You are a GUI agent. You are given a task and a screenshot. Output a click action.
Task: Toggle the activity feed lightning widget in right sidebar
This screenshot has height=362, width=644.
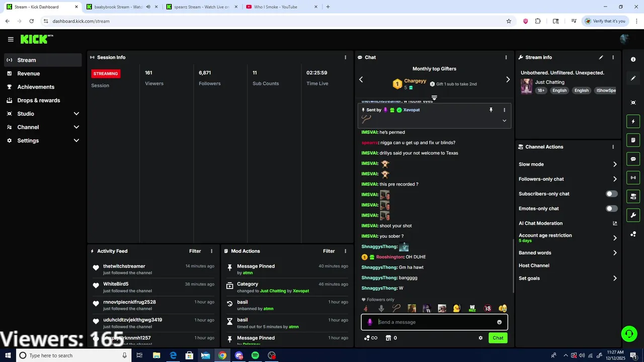[633, 121]
